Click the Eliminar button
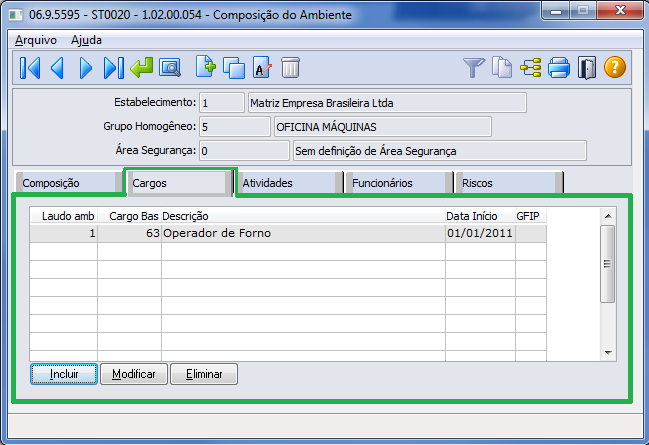The image size is (649, 445). [204, 374]
